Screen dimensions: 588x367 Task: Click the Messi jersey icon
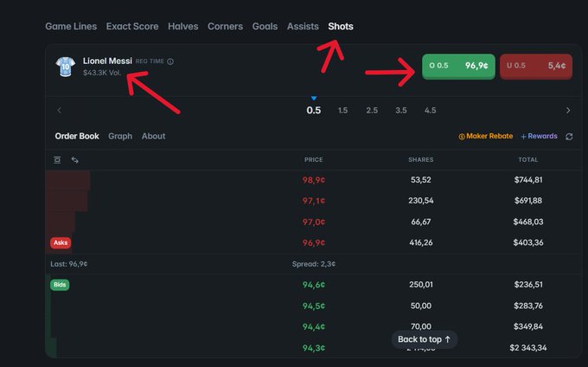click(x=65, y=67)
